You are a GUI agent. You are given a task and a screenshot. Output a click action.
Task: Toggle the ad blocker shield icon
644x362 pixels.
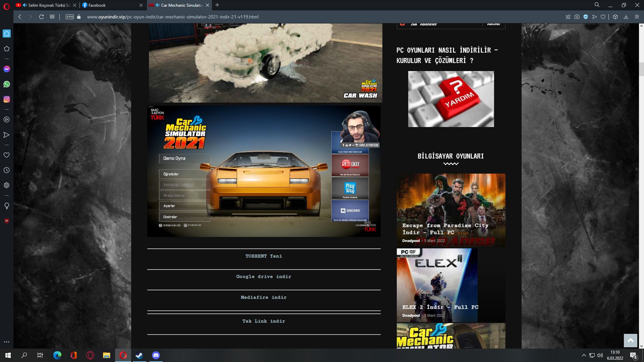click(x=586, y=17)
